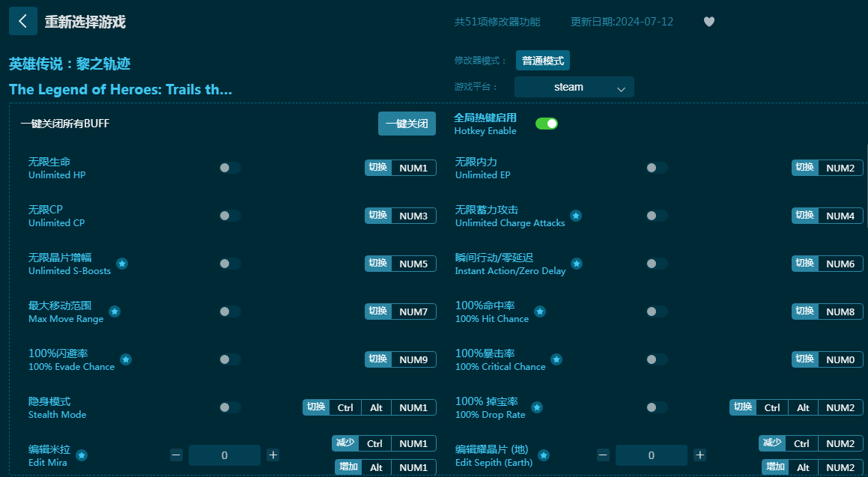This screenshot has height=477, width=868.
Task: Click star icon beside Unlimited S-Boosts
Action: [x=122, y=264]
